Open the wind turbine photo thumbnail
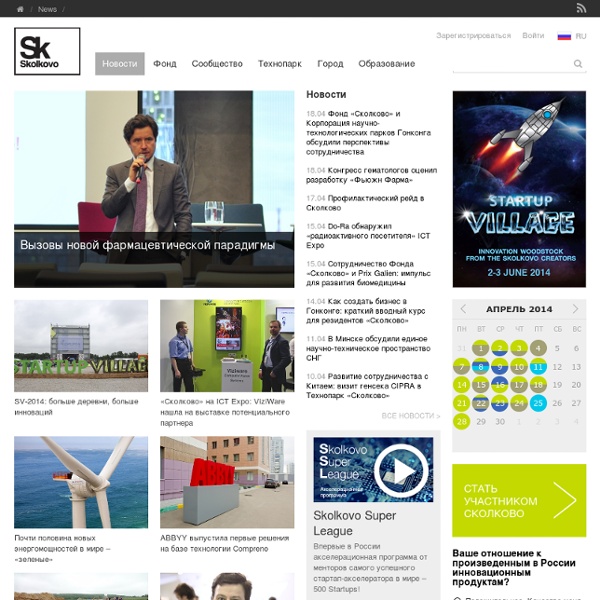Screen dimensions: 600x600 [81, 482]
